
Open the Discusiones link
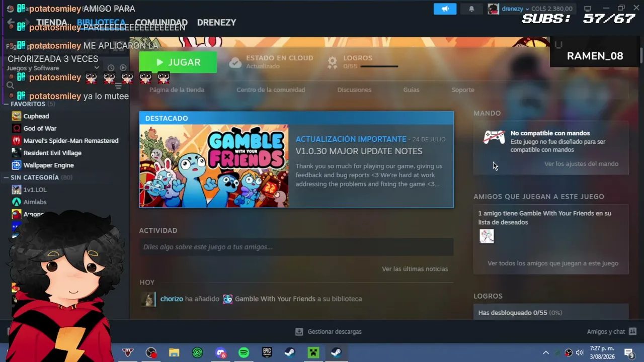pyautogui.click(x=354, y=90)
